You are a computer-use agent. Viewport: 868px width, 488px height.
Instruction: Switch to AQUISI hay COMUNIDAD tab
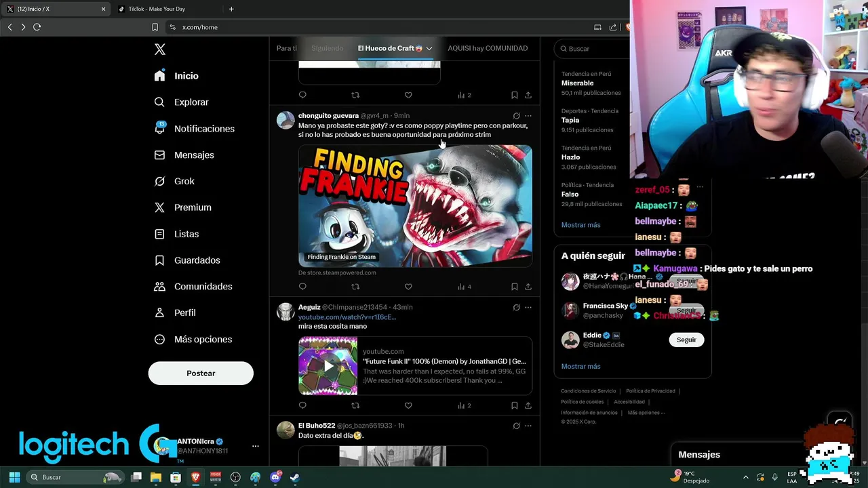click(x=488, y=48)
